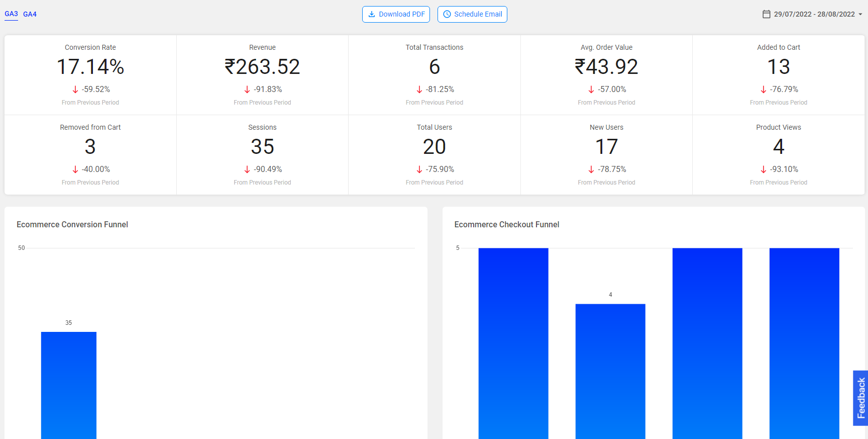Click the Schedule Email button
Screen dimensions: 868x439
click(x=472, y=14)
